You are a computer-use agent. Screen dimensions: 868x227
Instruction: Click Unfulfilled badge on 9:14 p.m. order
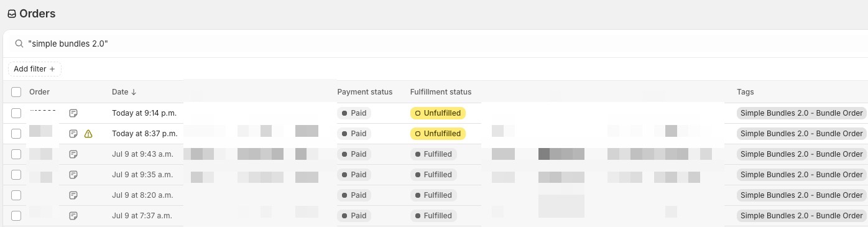pos(438,113)
